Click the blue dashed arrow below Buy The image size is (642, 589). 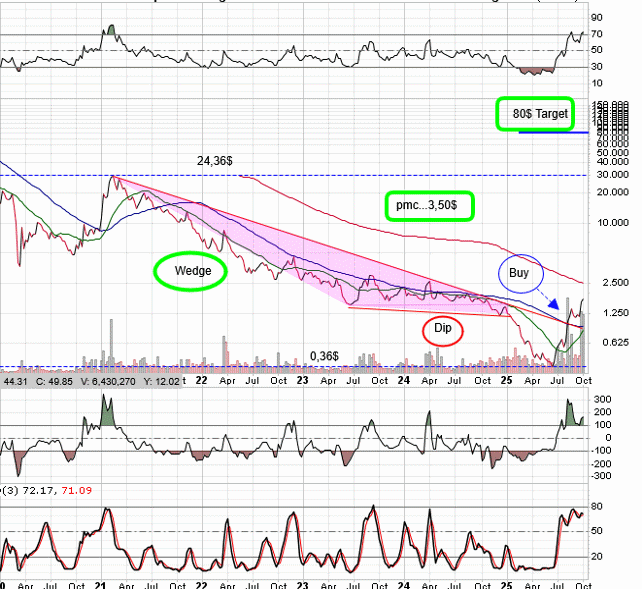(x=545, y=301)
